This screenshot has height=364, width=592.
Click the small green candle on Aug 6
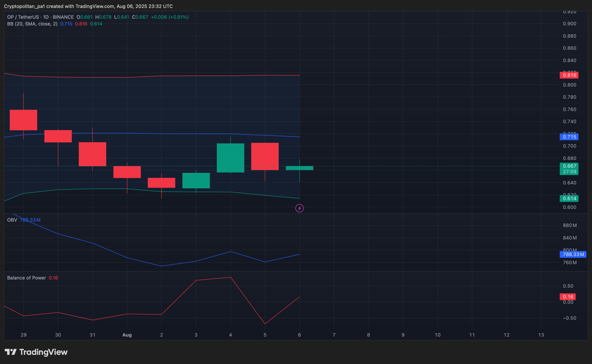[299, 168]
